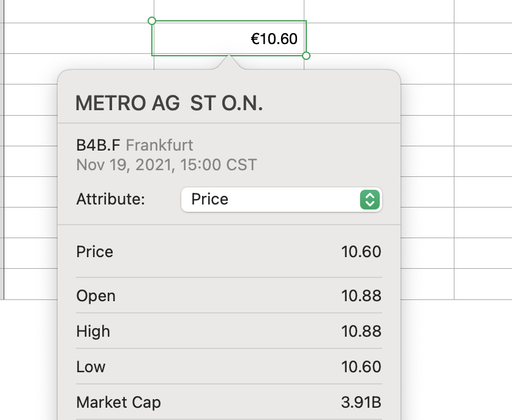512x420 pixels.
Task: Select the empty cell right of €10.60
Action: coord(378,39)
